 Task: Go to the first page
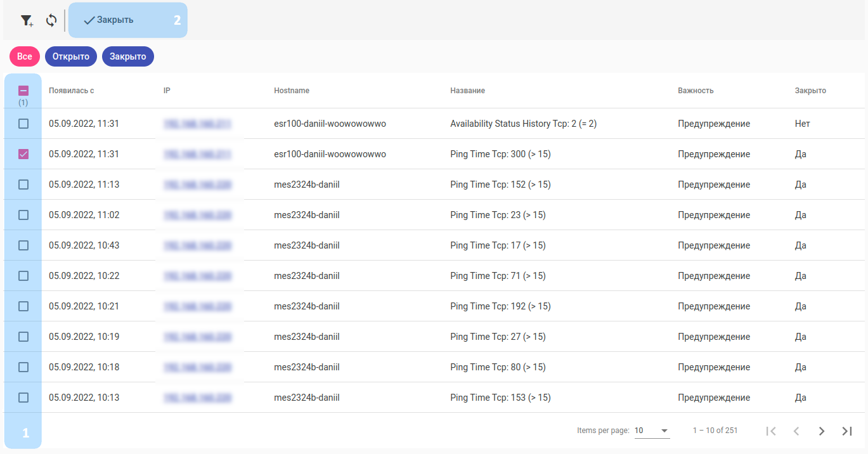coord(771,431)
